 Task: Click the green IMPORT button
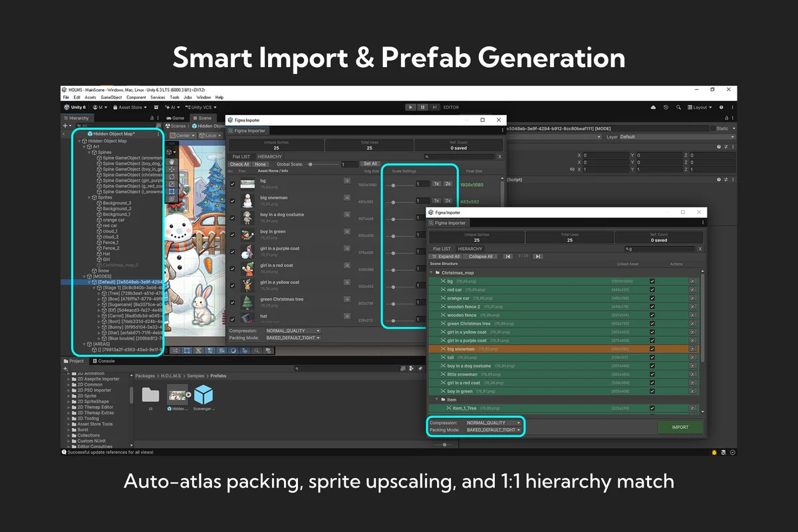click(x=680, y=427)
